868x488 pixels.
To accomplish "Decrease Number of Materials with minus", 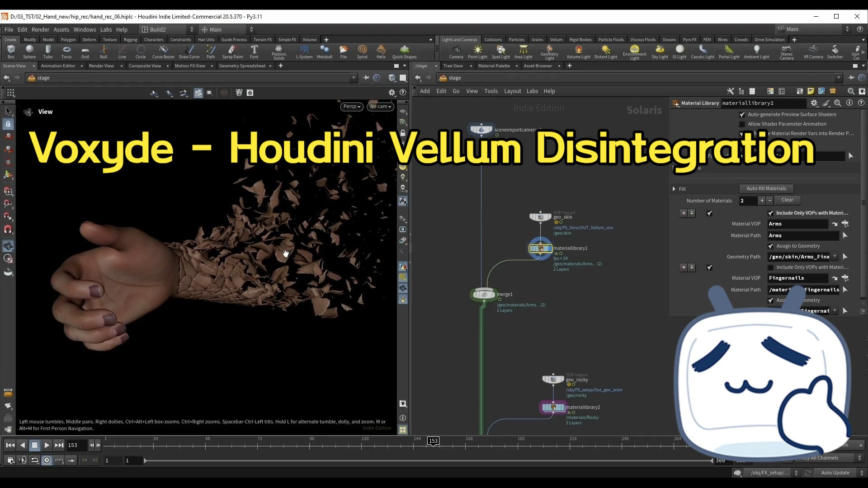I will [769, 201].
